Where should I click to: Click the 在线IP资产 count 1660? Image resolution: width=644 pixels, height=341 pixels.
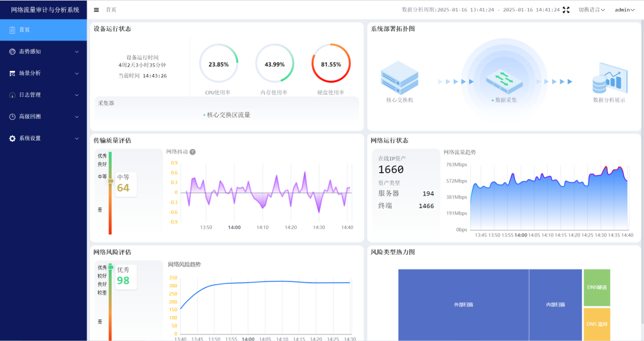(391, 169)
